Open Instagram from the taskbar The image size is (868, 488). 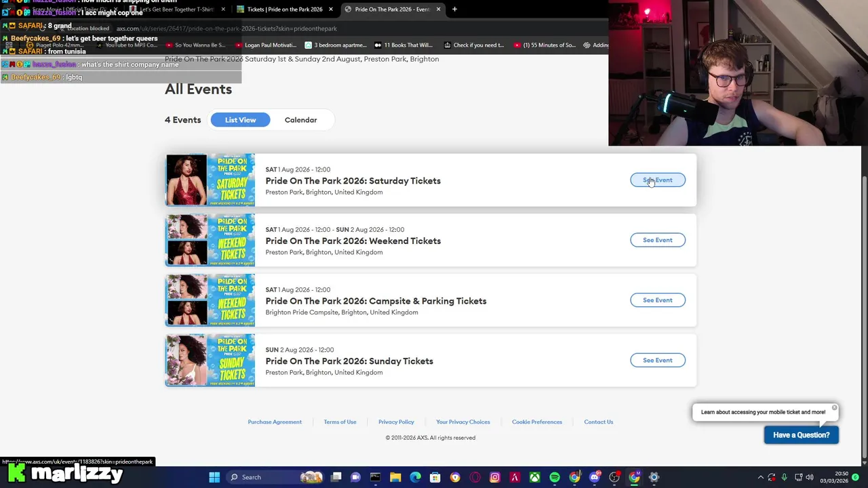click(495, 477)
